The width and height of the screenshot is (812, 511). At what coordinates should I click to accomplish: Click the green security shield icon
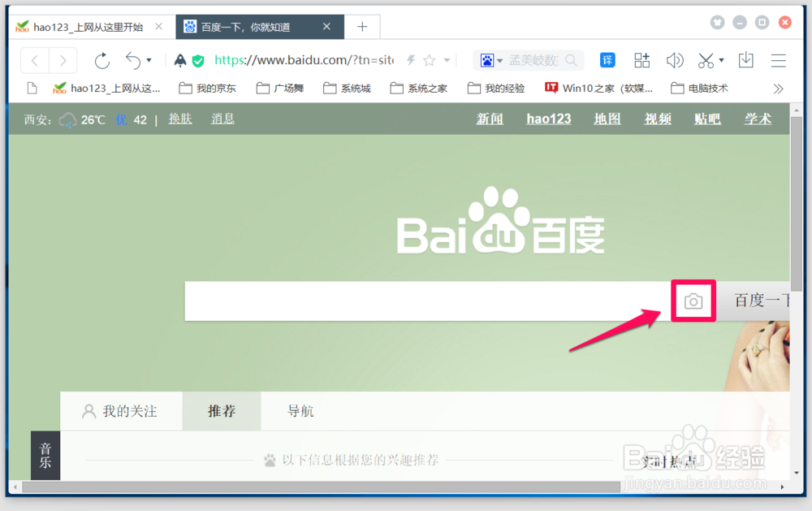click(x=198, y=61)
